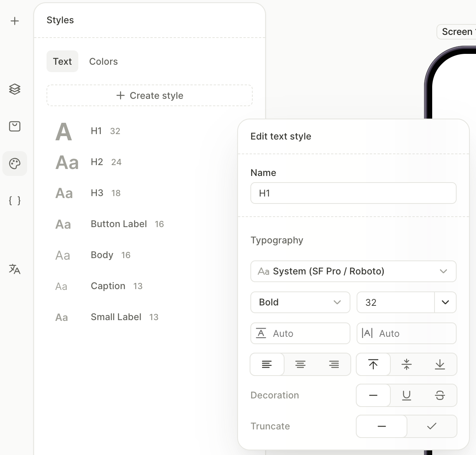Align text right
This screenshot has width=476, height=455.
[x=334, y=364]
